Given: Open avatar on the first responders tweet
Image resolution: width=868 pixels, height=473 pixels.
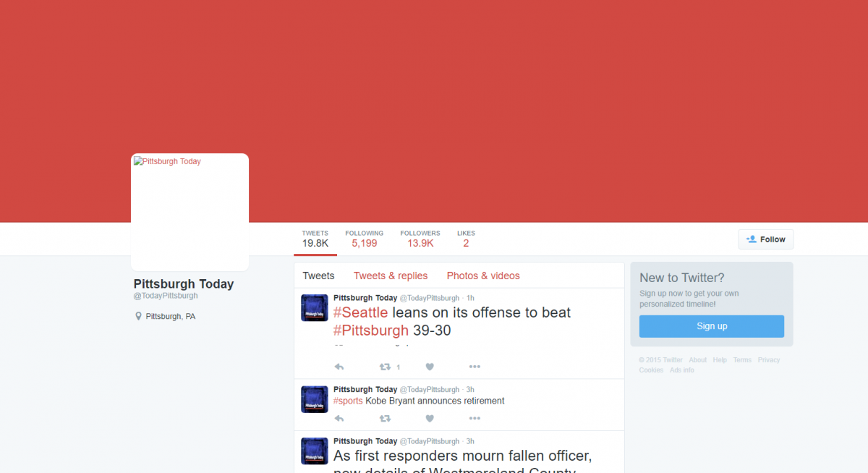Looking at the screenshot, I should click(x=315, y=451).
